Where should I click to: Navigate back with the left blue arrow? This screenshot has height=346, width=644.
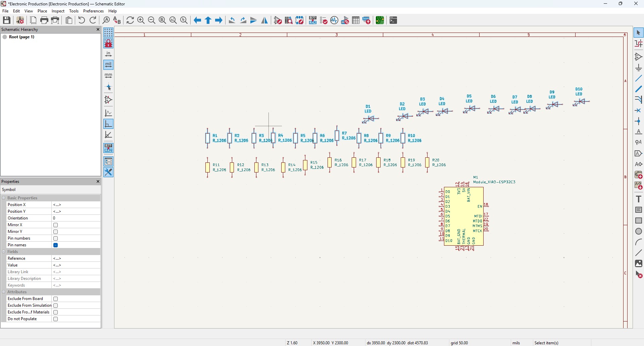tap(198, 20)
